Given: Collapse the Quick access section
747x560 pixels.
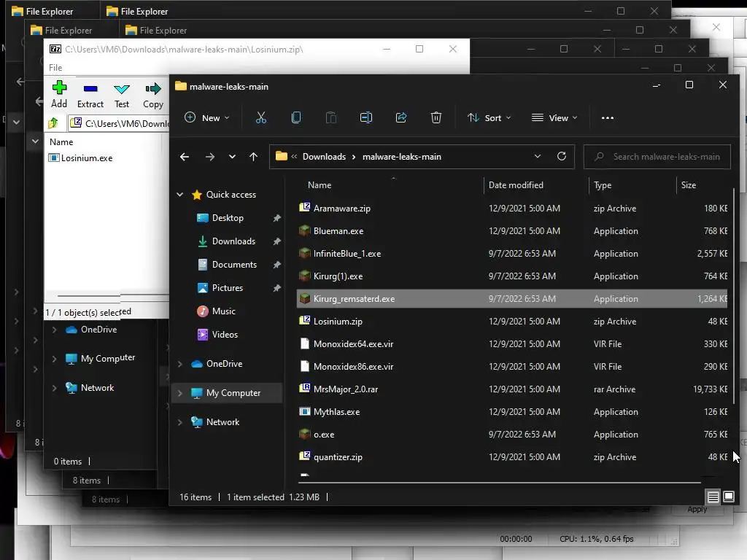Looking at the screenshot, I should coord(180,194).
